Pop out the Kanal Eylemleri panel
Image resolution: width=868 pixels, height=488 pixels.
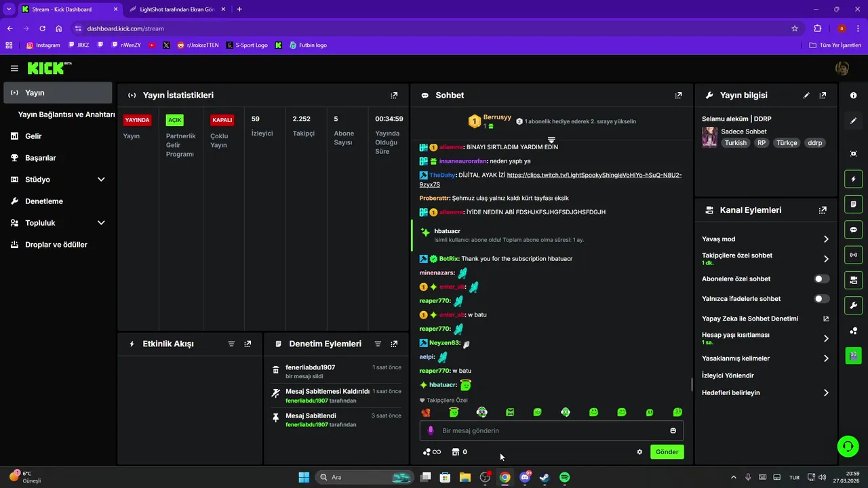pyautogui.click(x=823, y=210)
